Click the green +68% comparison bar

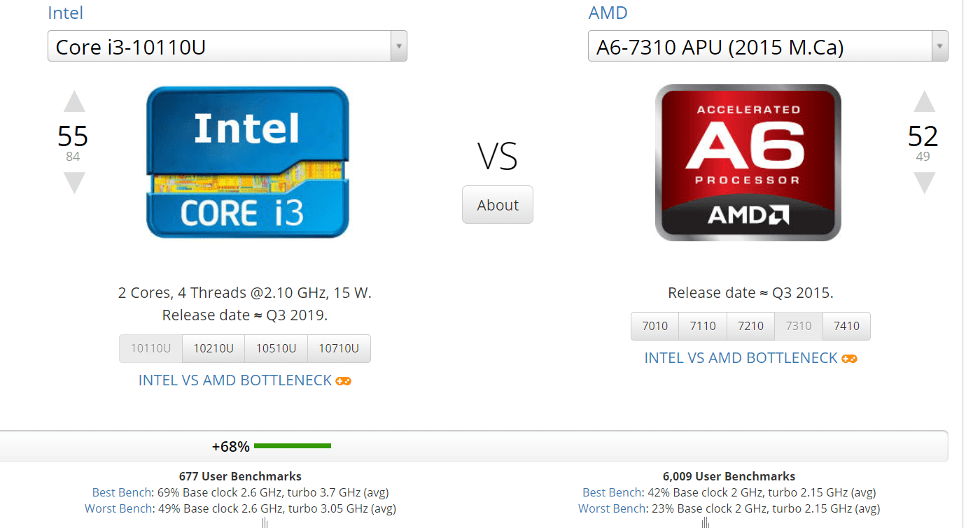pyautogui.click(x=293, y=445)
